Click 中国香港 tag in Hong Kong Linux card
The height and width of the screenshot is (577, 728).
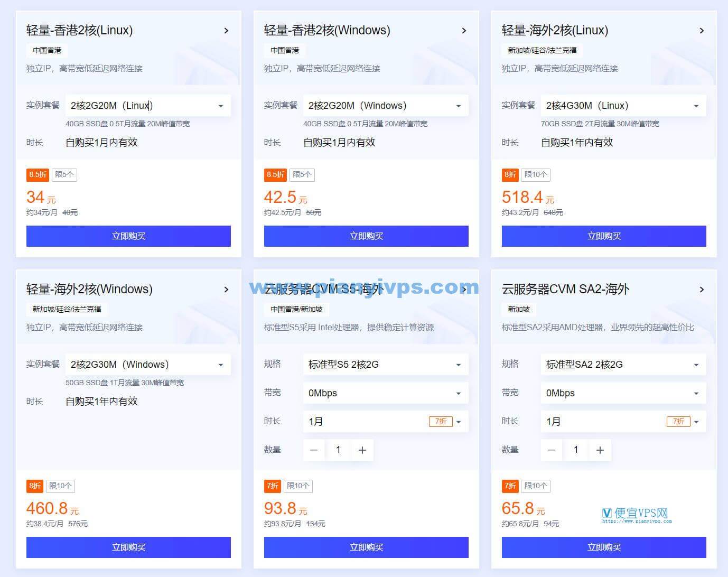pos(47,51)
